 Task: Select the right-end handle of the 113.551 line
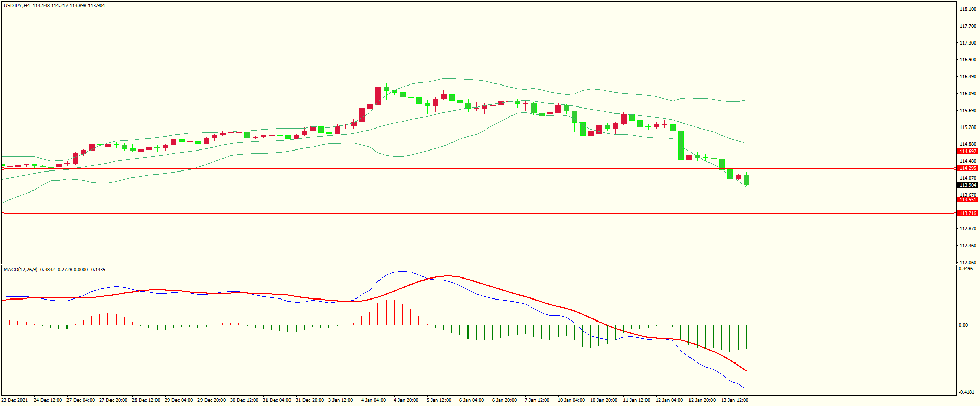tap(956, 200)
